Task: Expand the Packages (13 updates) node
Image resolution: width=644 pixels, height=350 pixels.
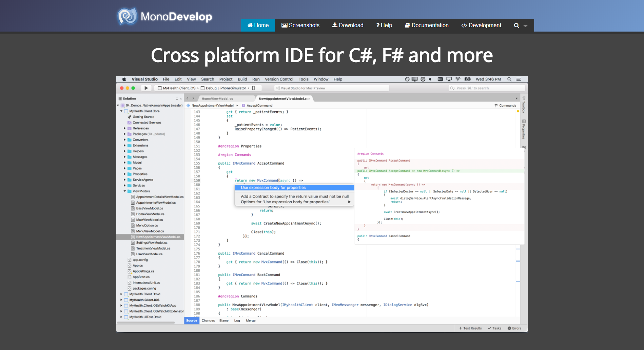Action: pyautogui.click(x=124, y=134)
